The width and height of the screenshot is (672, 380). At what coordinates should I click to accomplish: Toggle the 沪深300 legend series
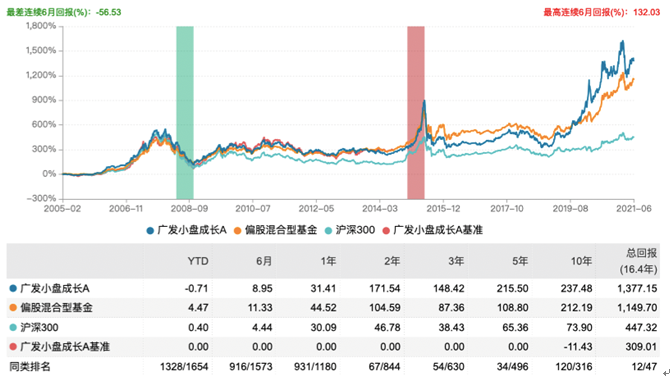350,230
